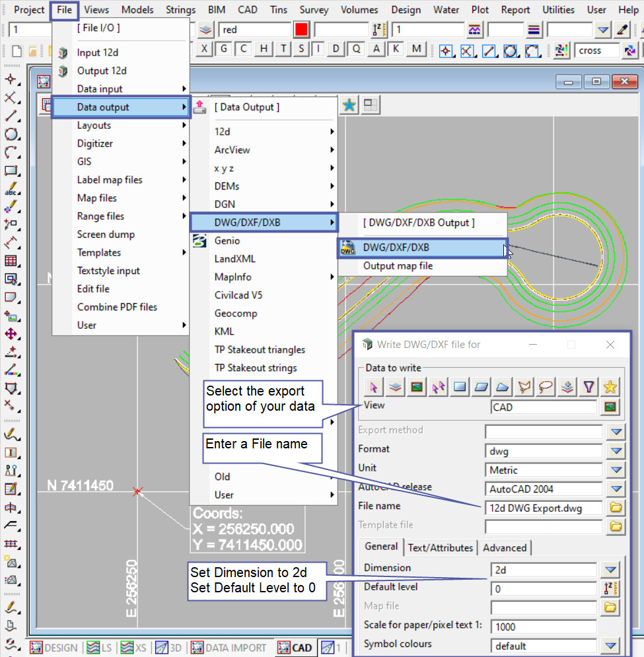Click the Scale for paper/pixel text field
Image resolution: width=644 pixels, height=657 pixels.
pos(543,627)
